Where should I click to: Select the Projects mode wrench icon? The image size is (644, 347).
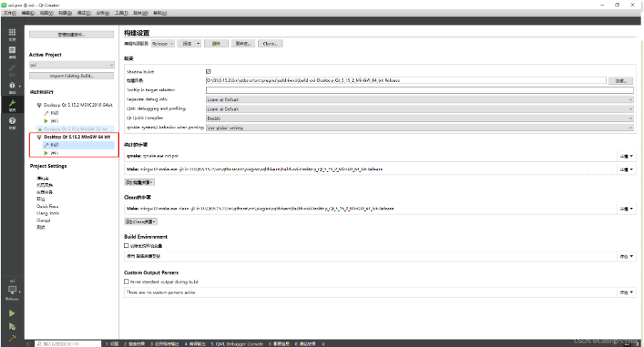12,105
